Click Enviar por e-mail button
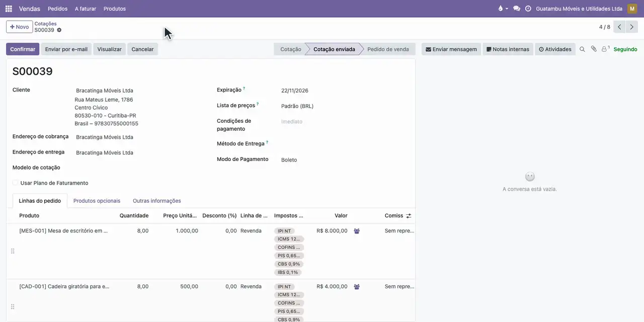The width and height of the screenshot is (644, 322). click(x=66, y=49)
